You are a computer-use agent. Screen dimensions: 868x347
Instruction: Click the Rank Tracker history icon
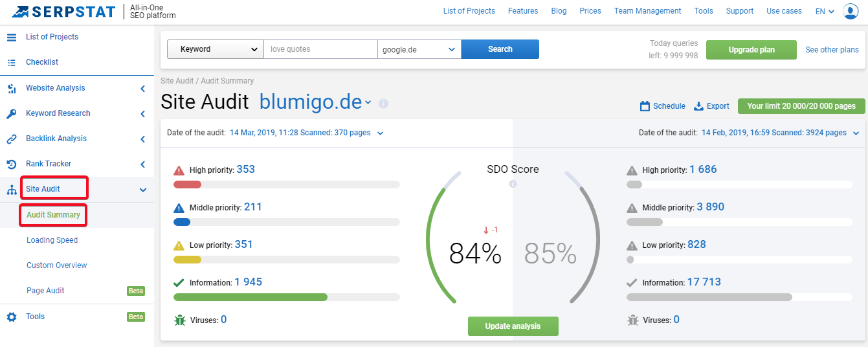click(12, 164)
